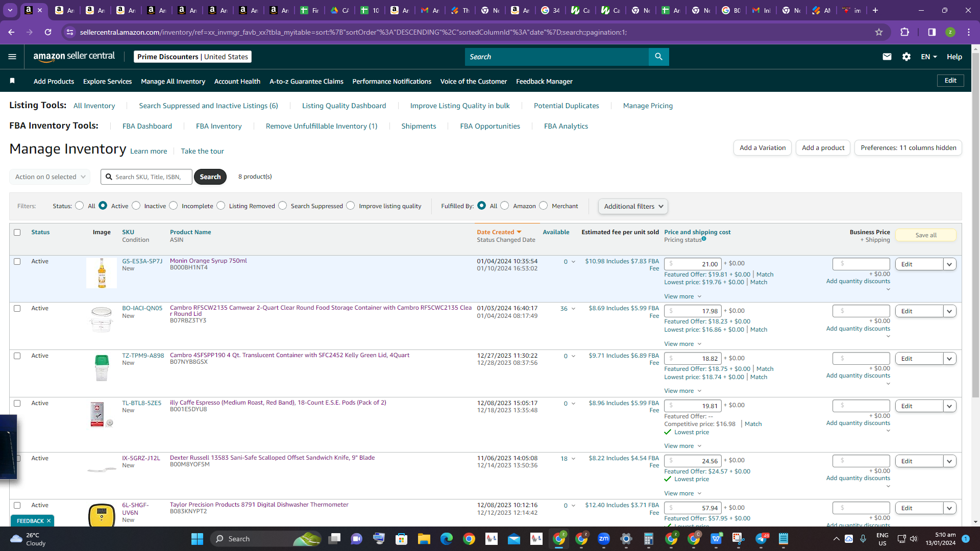Click the magnifier search button in header

658,57
